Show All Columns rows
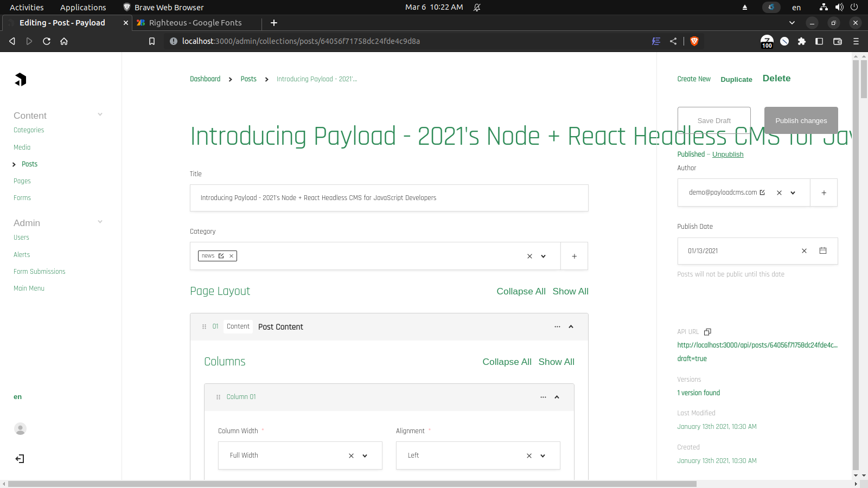 pos(556,362)
